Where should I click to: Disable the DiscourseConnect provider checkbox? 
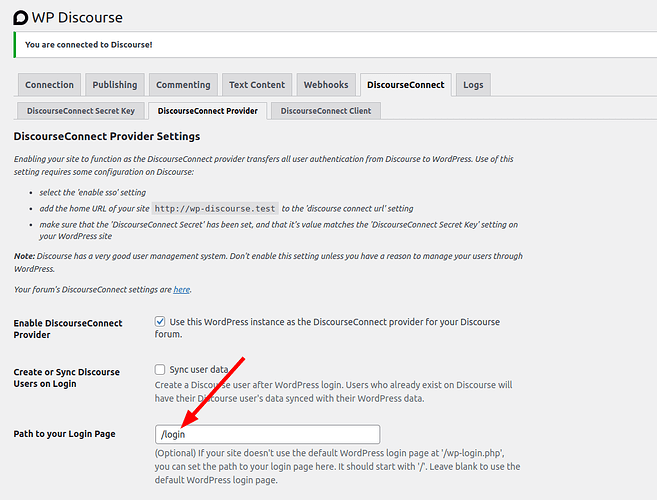160,321
